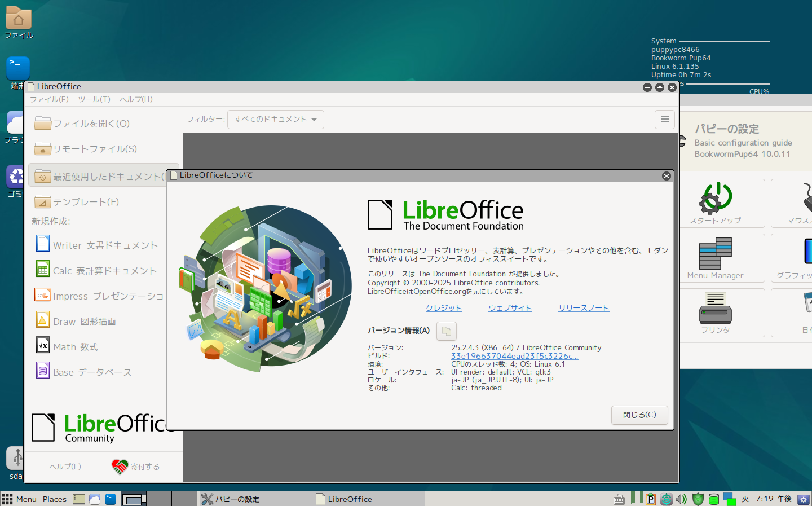This screenshot has width=812, height=506.
Task: Open テンプレート(E) templates view
Action: click(97, 202)
